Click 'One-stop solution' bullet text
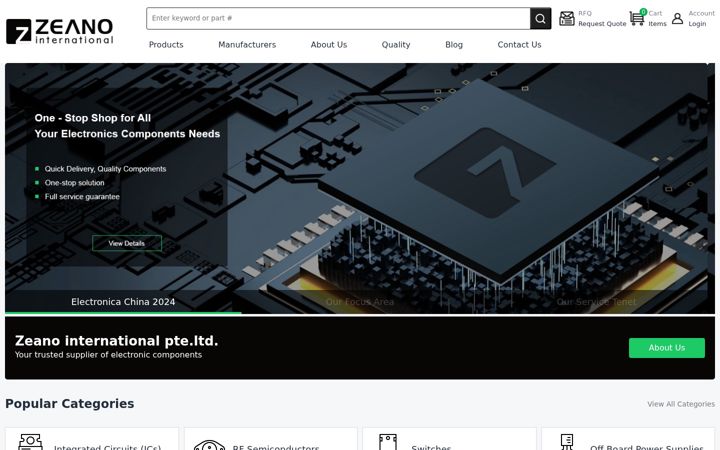Viewport: 720px width, 450px height. 74,183
